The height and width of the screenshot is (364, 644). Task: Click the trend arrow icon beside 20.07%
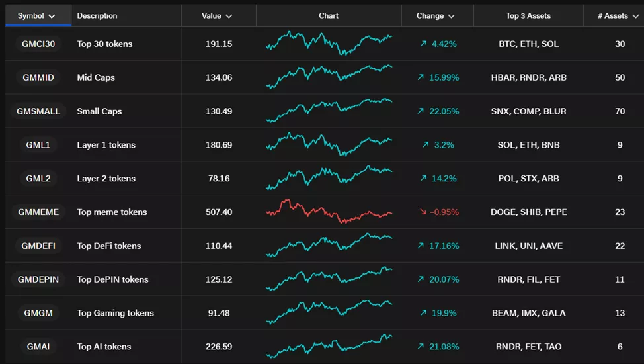point(421,279)
